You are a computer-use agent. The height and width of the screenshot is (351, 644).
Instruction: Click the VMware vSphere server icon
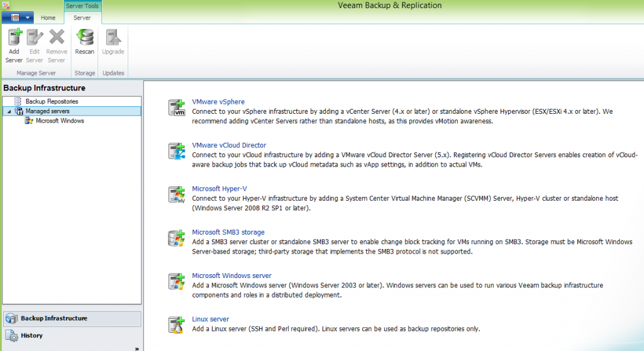click(176, 108)
